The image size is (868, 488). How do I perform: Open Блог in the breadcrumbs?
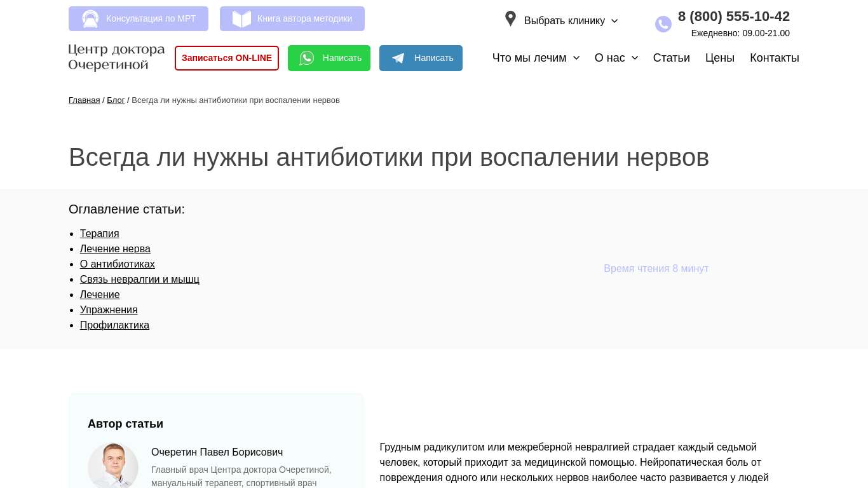point(116,100)
